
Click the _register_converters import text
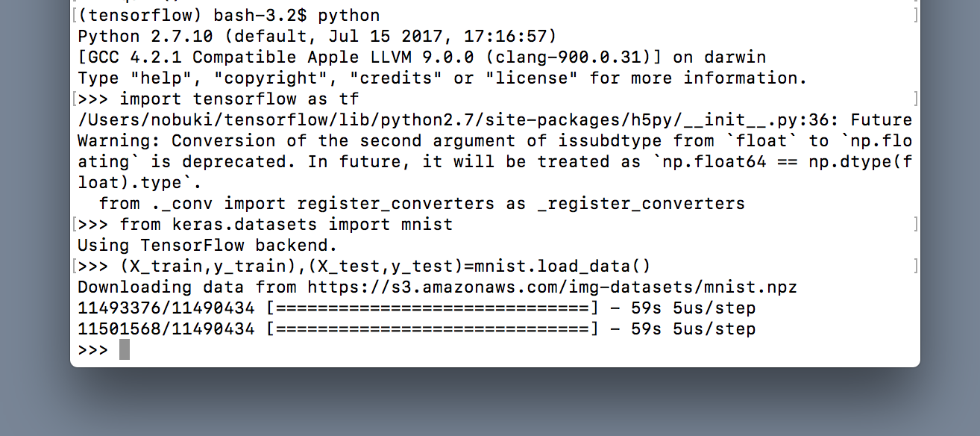[641, 203]
